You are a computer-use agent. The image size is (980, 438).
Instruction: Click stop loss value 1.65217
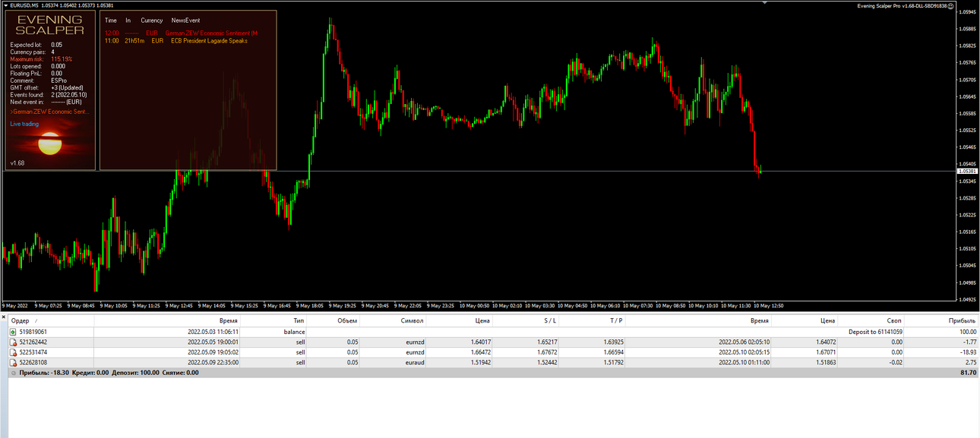pyautogui.click(x=547, y=342)
